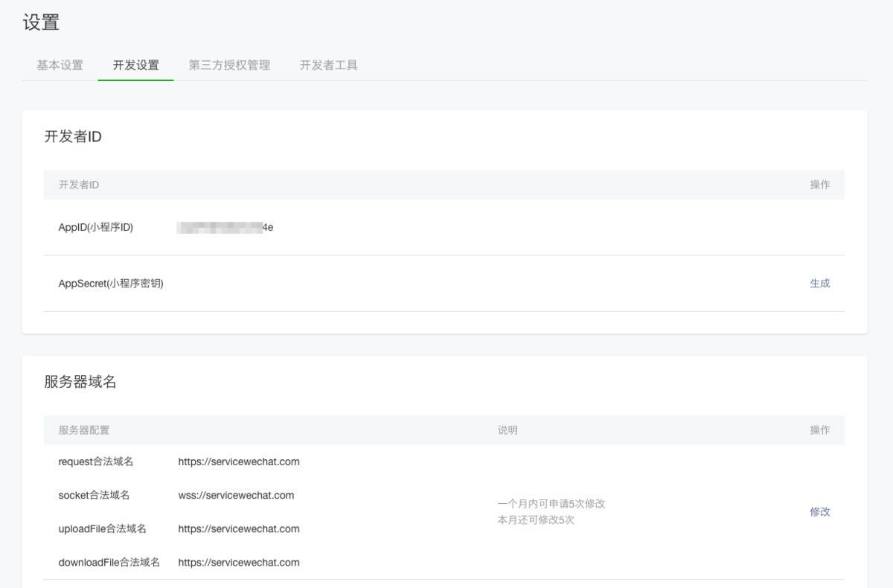Screen dimensions: 893x588
Task: Click the 服务器域名 section header
Action: (73, 381)
